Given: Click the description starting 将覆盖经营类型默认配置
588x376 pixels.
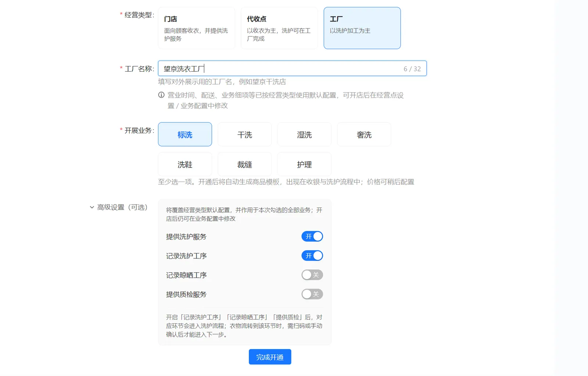Looking at the screenshot, I should 244,214.
